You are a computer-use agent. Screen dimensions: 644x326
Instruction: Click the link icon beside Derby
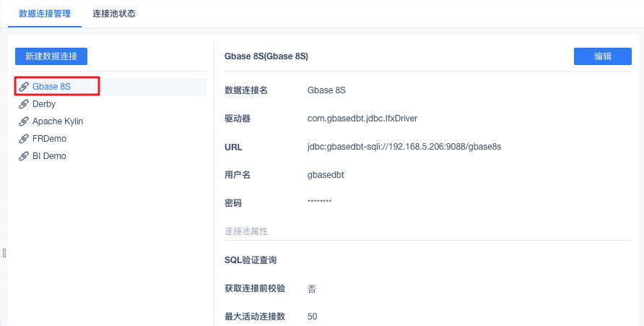pos(24,104)
